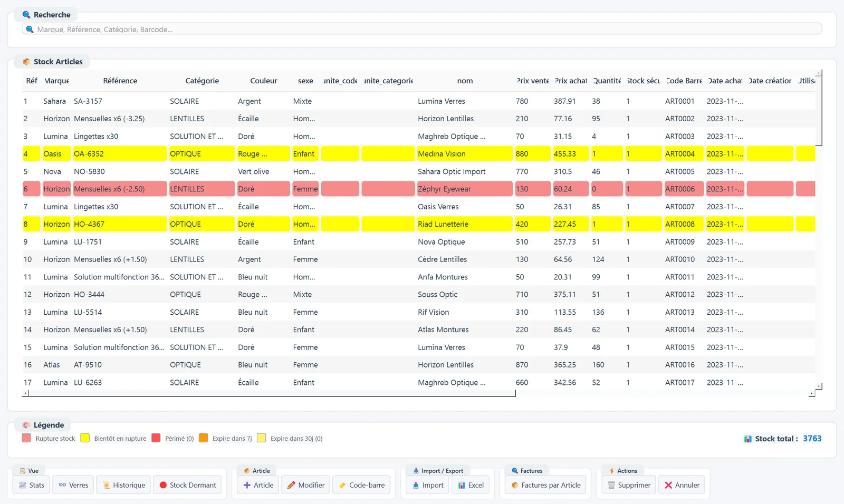The image size is (844, 504).
Task: Click the Souss Optic name cell
Action: [464, 294]
